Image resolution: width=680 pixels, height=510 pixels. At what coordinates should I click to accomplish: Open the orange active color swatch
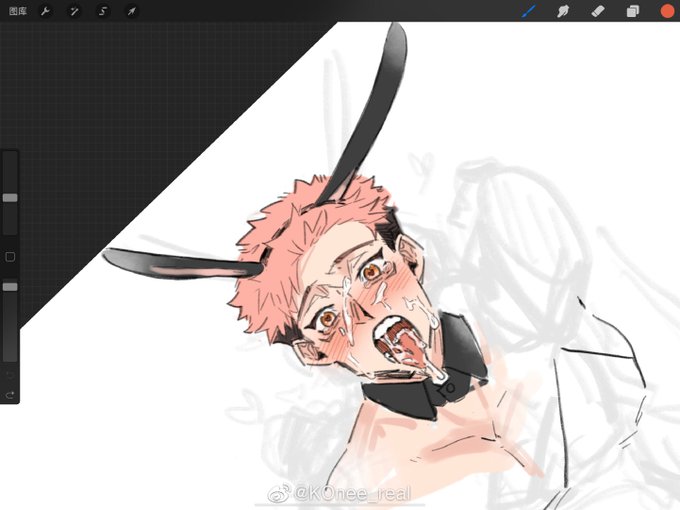click(x=667, y=11)
